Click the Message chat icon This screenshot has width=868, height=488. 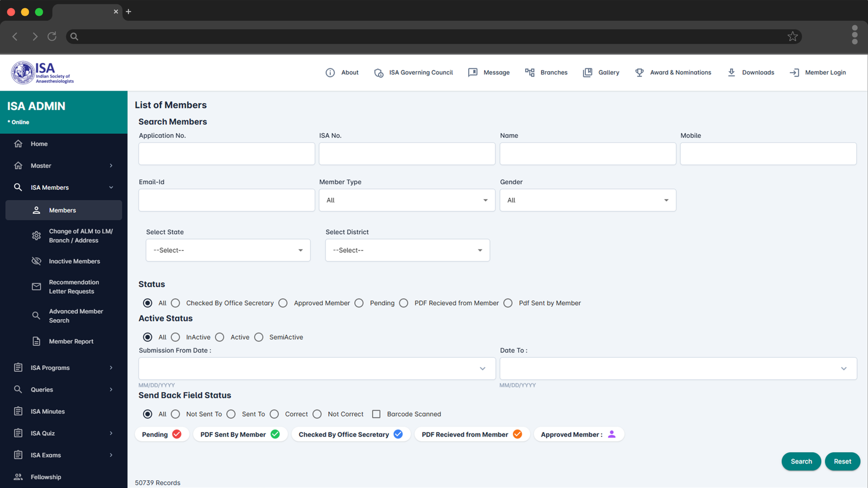(x=473, y=73)
